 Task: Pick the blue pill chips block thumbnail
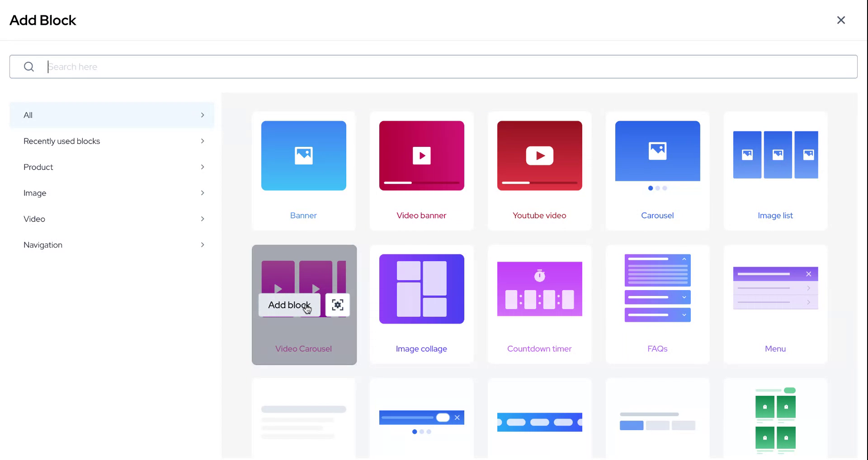pos(540,422)
